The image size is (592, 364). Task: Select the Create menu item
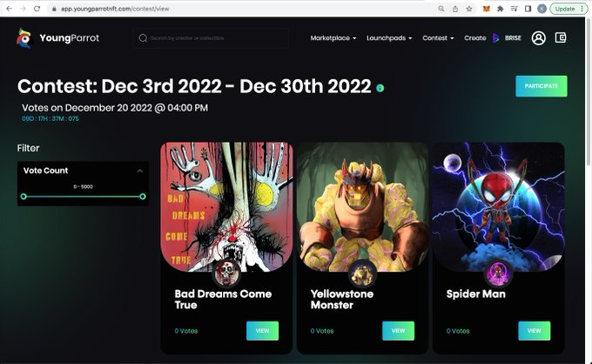point(475,38)
